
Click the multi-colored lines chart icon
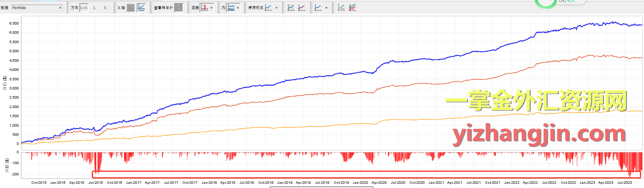(x=352, y=8)
